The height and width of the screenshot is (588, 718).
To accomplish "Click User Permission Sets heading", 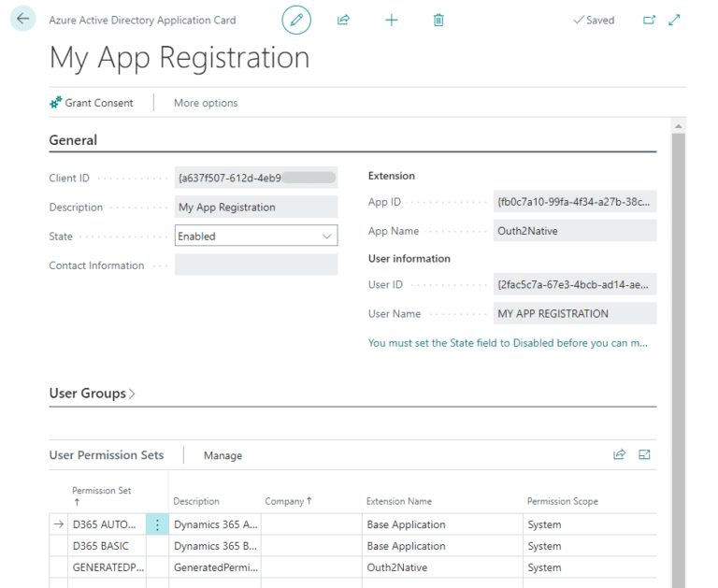I will [x=107, y=454].
